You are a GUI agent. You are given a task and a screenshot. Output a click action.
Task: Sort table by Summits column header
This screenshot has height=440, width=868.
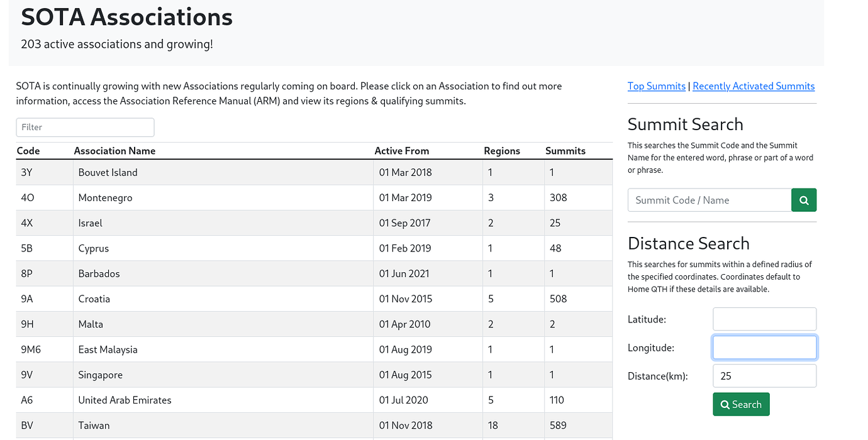(x=565, y=151)
